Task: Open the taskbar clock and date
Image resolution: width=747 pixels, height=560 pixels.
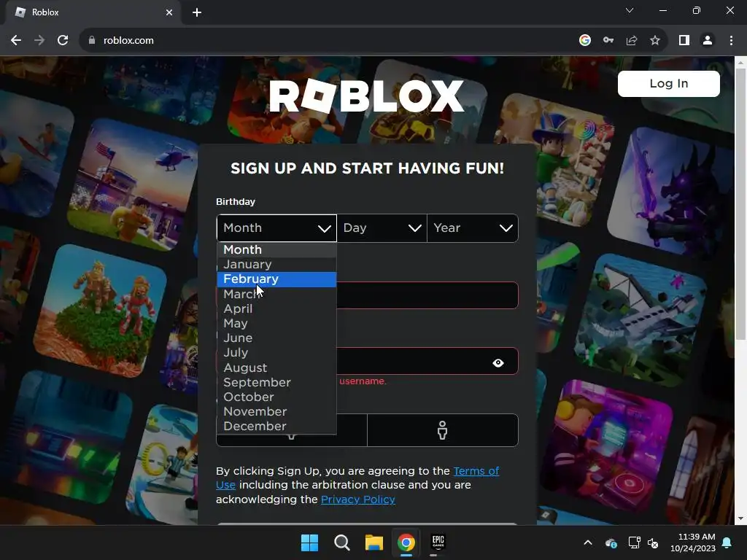Action: tap(693, 542)
